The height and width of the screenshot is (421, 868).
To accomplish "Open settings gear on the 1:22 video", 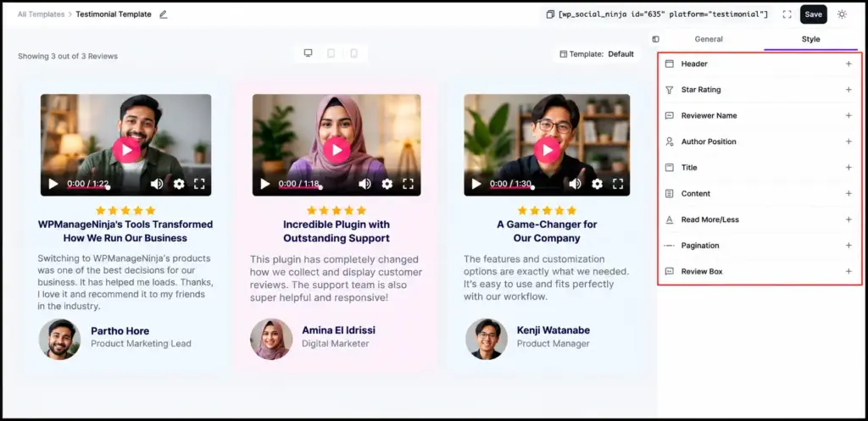I will [x=179, y=184].
